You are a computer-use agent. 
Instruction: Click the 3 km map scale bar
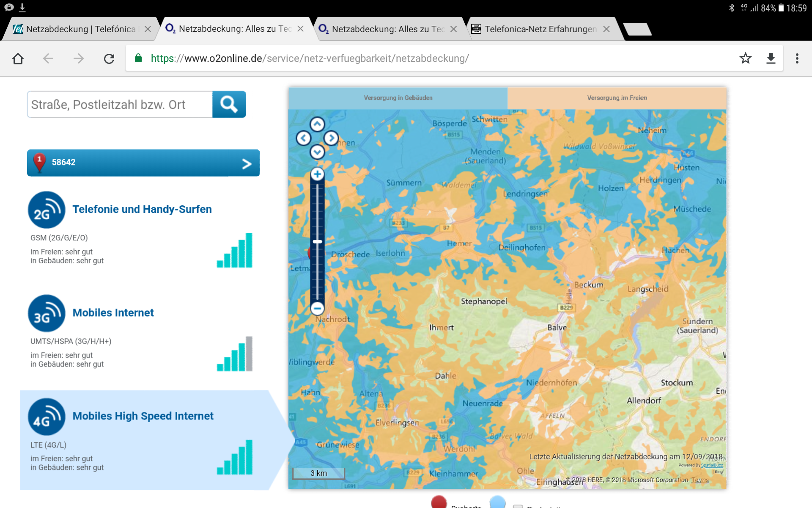[x=319, y=473]
